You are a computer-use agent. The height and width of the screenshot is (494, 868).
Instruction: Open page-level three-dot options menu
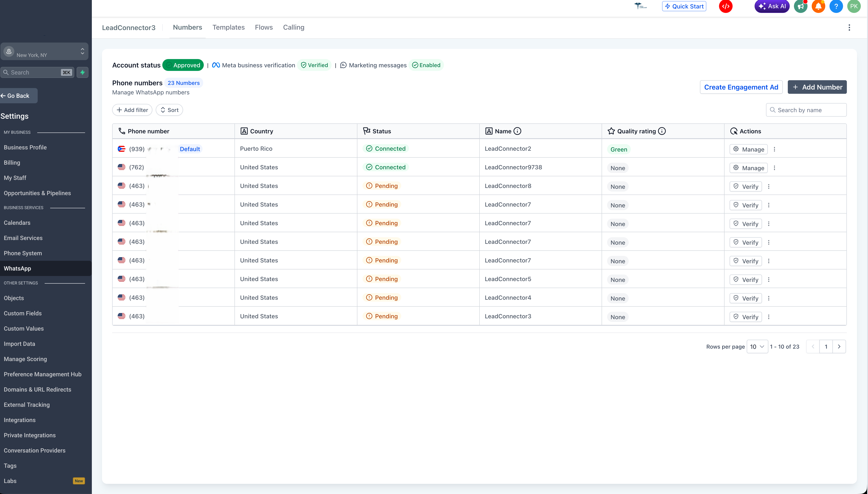(849, 28)
